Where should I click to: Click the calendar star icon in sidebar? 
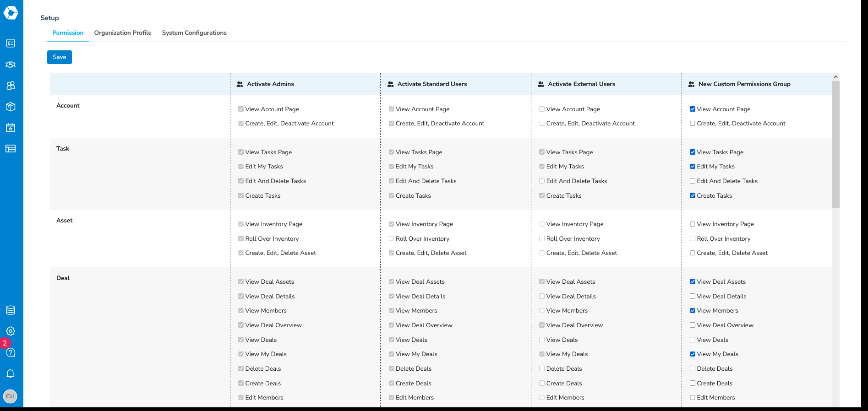pyautogui.click(x=11, y=128)
